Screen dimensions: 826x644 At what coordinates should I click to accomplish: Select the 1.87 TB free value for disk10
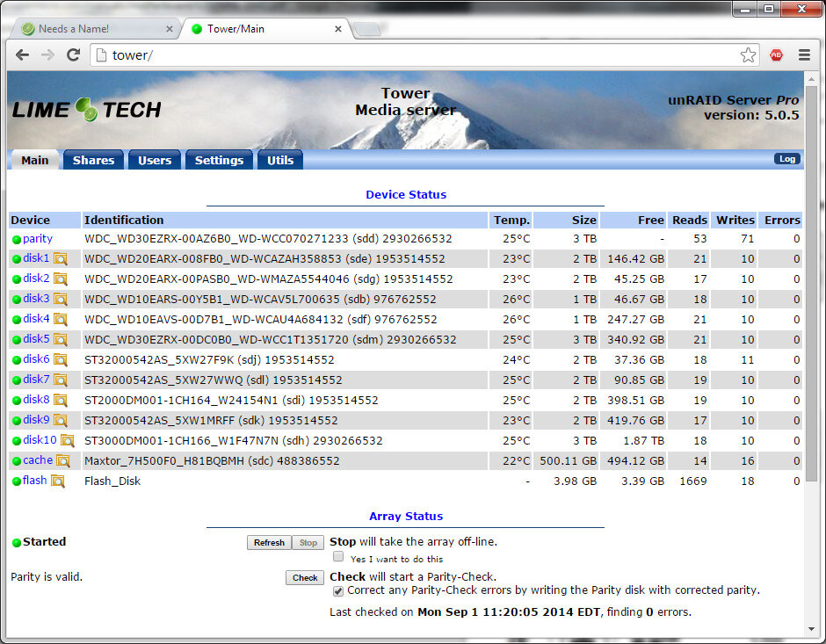click(644, 441)
